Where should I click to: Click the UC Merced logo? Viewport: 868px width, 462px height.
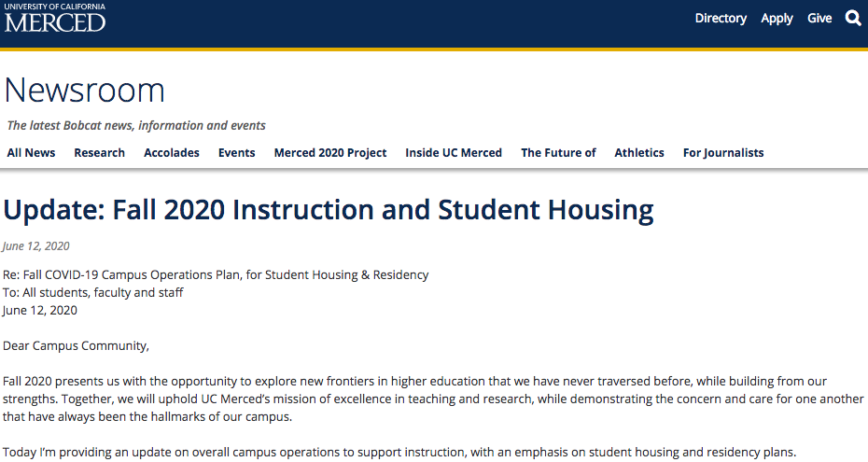tap(55, 18)
